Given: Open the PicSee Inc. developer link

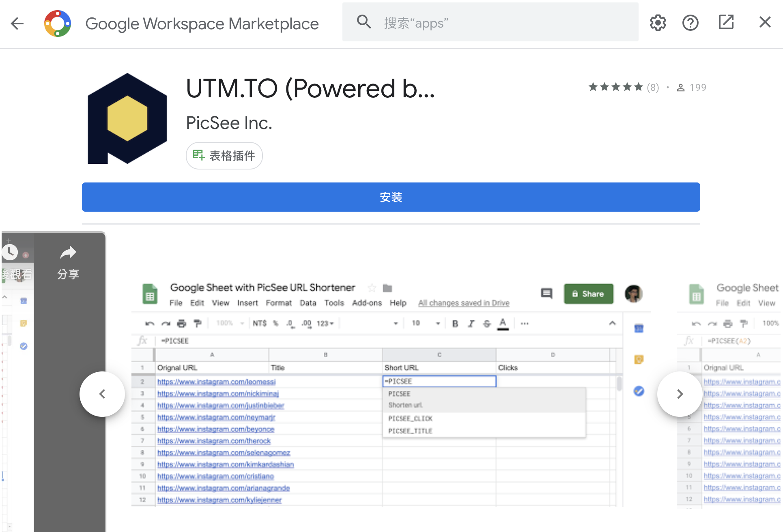Looking at the screenshot, I should 229,123.
